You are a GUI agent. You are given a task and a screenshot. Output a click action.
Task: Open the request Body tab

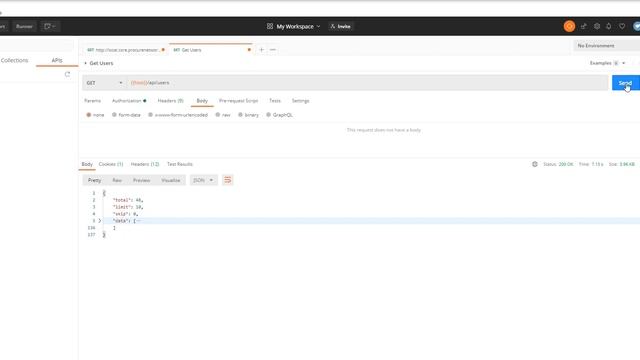pyautogui.click(x=202, y=101)
